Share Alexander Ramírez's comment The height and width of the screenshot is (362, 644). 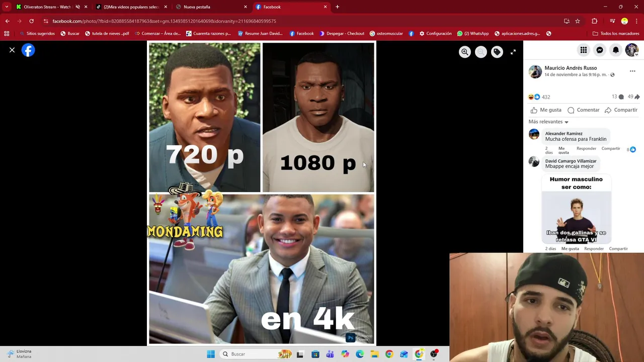click(x=611, y=148)
